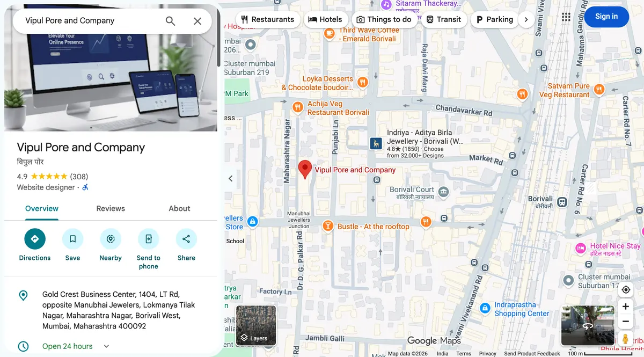This screenshot has width=644, height=357.
Task: Select the Hotel Nice Stay marker
Action: [x=581, y=248]
